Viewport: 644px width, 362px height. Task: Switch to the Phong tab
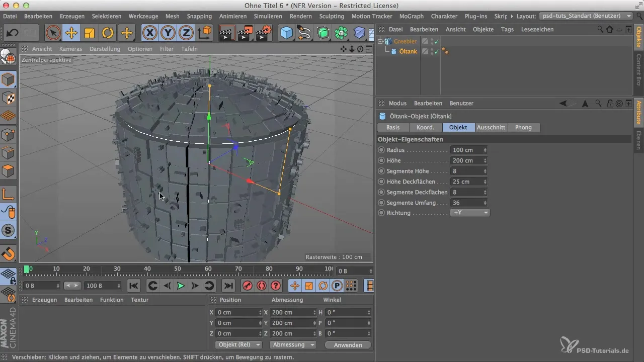coord(523,127)
